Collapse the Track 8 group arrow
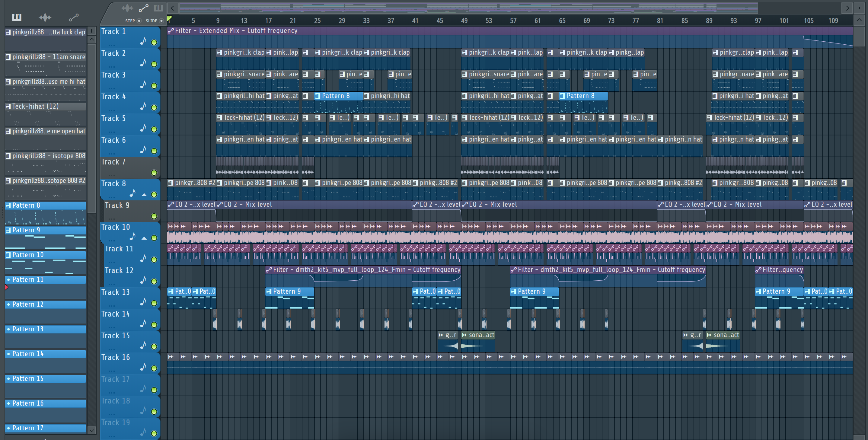This screenshot has height=440, width=868. (144, 194)
